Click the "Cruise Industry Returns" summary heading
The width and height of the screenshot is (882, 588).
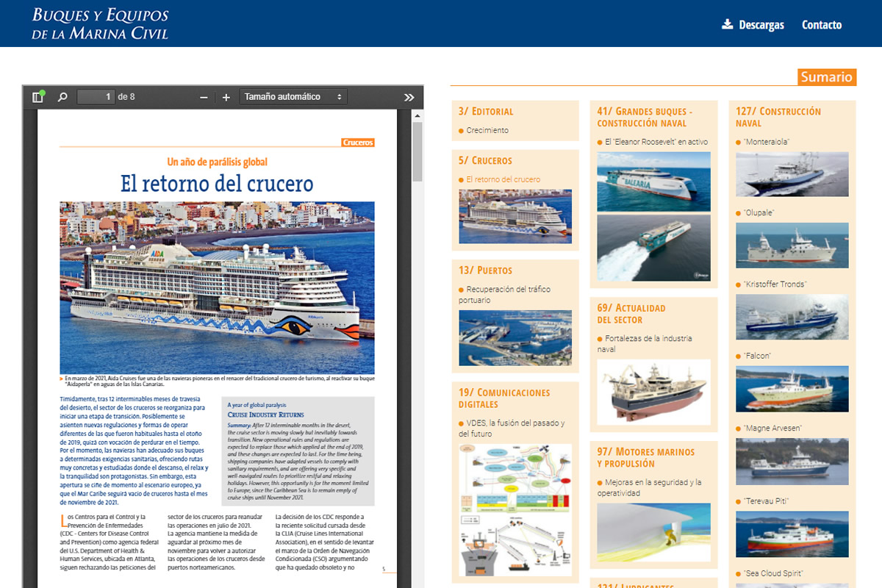tap(265, 415)
